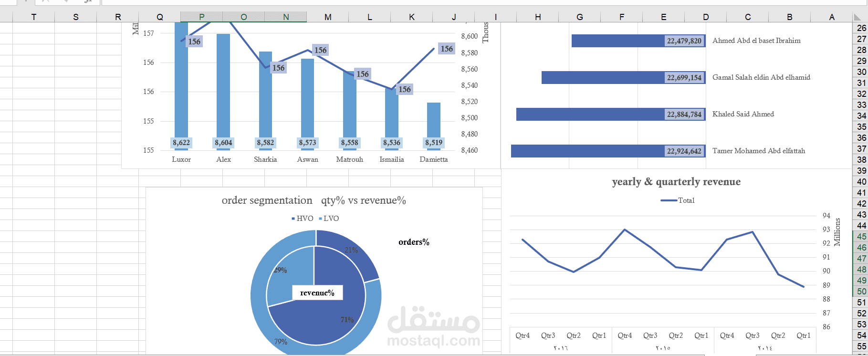
Task: Select the 22,699,154 data label
Action: coord(684,78)
